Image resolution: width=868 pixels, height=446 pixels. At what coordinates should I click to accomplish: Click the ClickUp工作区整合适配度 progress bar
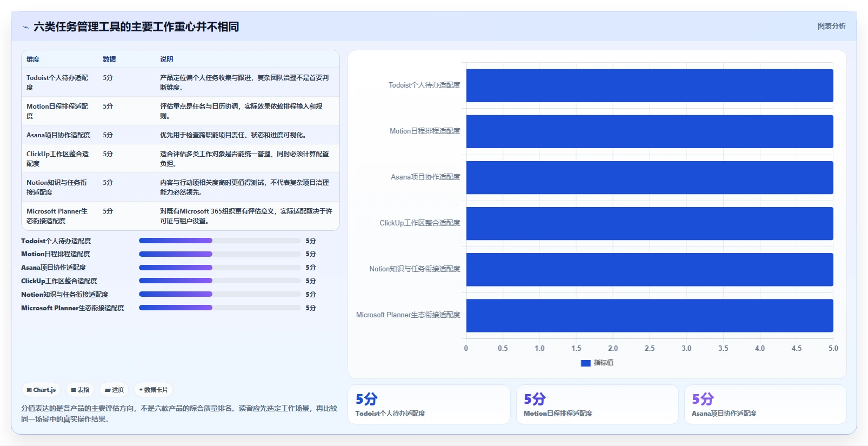(x=220, y=281)
